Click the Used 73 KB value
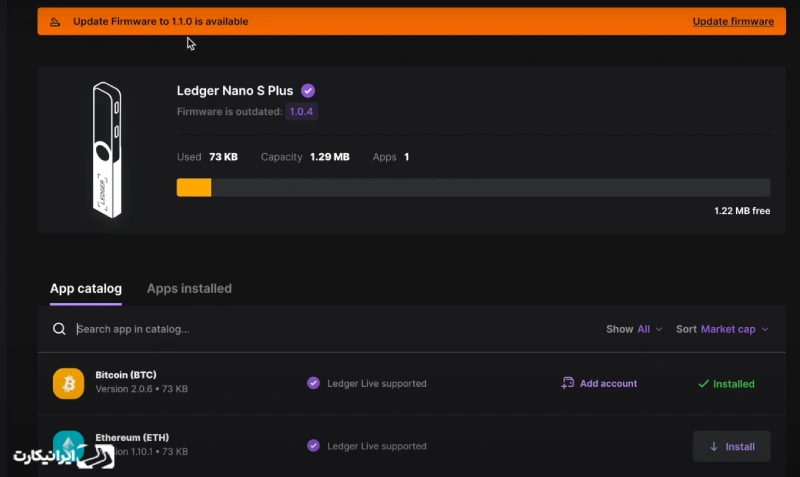The height and width of the screenshot is (477, 800). [223, 157]
